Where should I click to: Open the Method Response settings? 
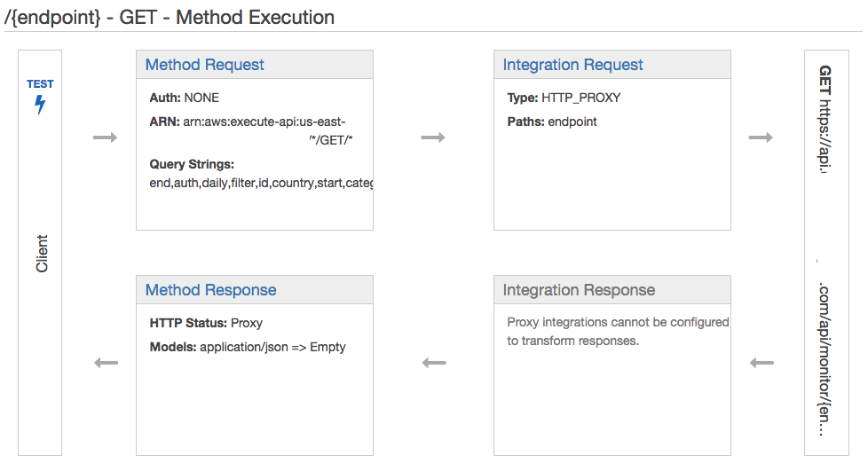click(210, 290)
